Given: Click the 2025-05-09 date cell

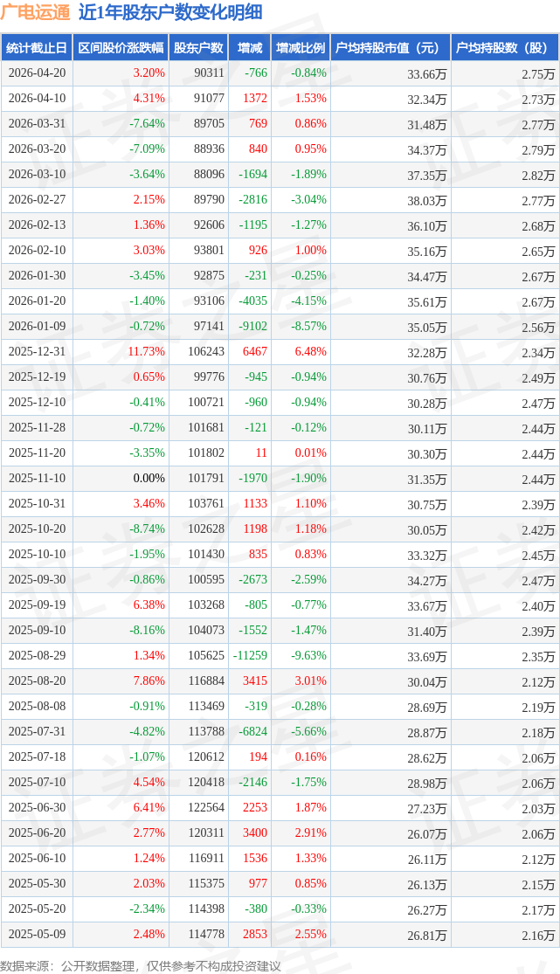Looking at the screenshot, I should coord(37,935).
